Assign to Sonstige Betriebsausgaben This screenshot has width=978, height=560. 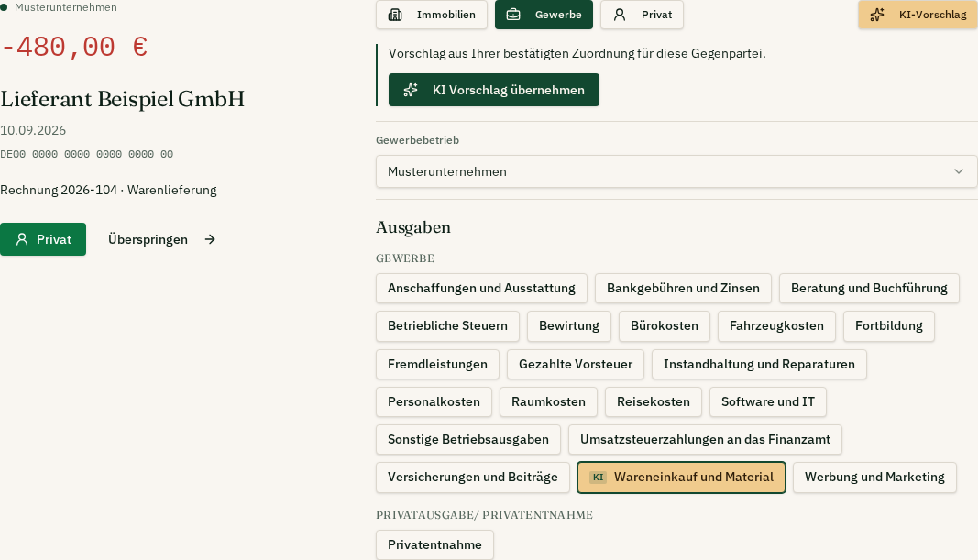click(x=467, y=440)
